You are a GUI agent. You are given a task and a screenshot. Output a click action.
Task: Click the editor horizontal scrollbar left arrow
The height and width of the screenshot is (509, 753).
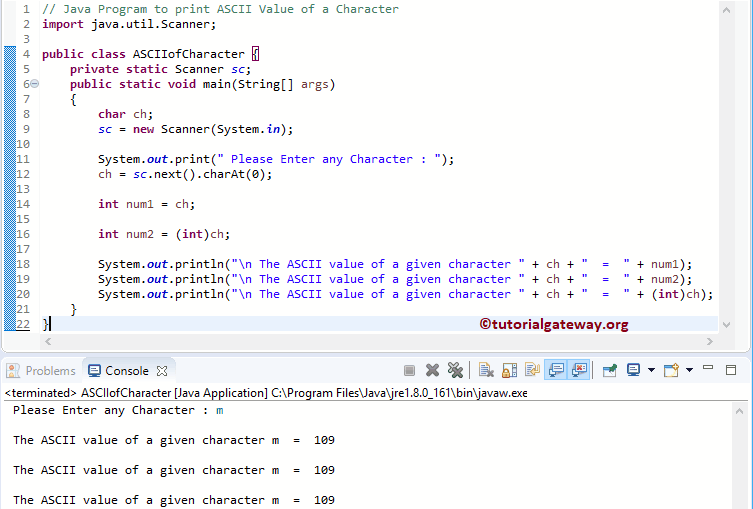(x=48, y=341)
